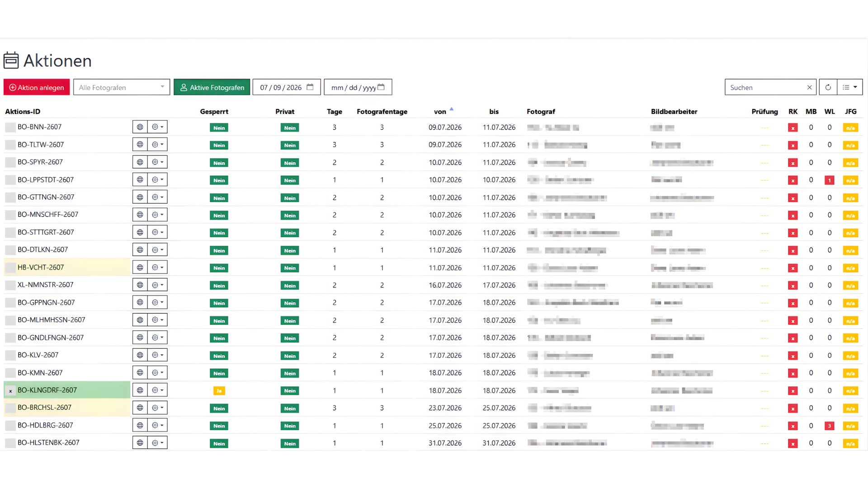The height and width of the screenshot is (488, 868).
Task: Sort by Aktions-ID column header
Action: pos(23,112)
